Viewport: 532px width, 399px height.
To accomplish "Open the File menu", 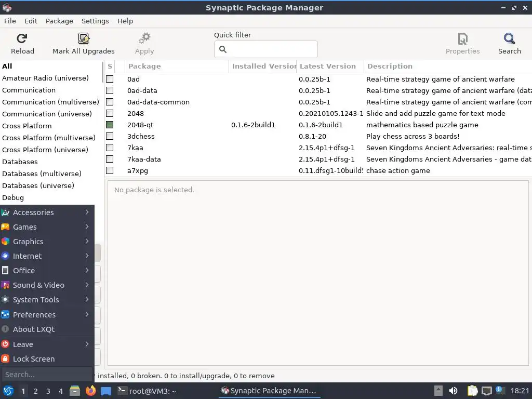I will 10,21.
